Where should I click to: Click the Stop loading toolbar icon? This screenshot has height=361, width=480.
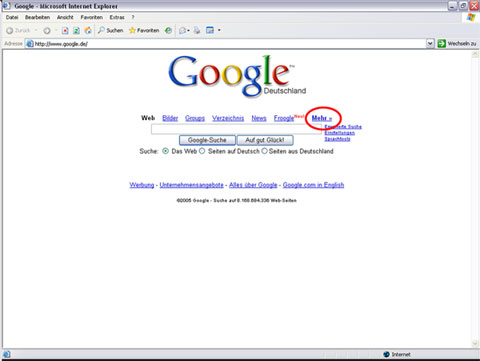pyautogui.click(x=65, y=31)
